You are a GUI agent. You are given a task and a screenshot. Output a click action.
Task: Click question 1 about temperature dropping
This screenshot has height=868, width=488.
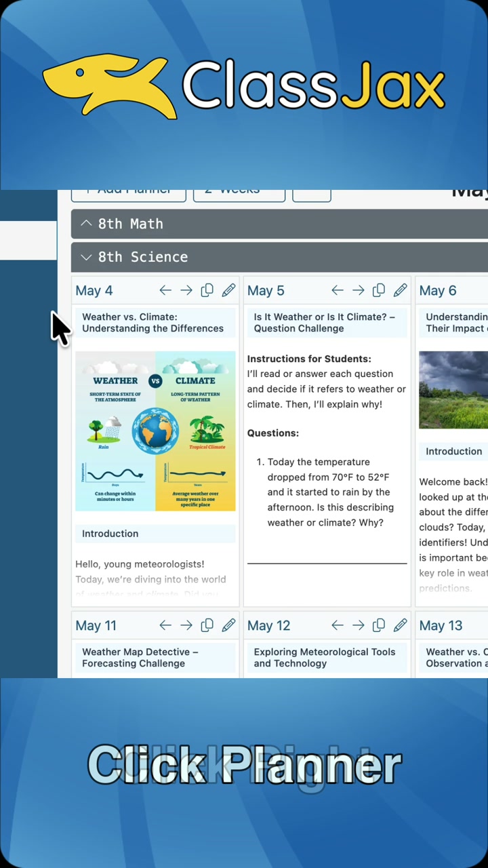[330, 492]
